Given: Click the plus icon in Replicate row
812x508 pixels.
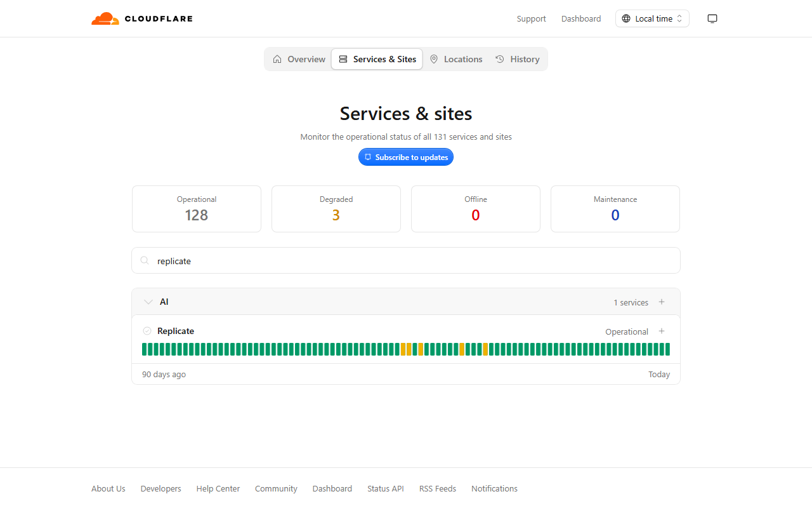Looking at the screenshot, I should click(662, 331).
